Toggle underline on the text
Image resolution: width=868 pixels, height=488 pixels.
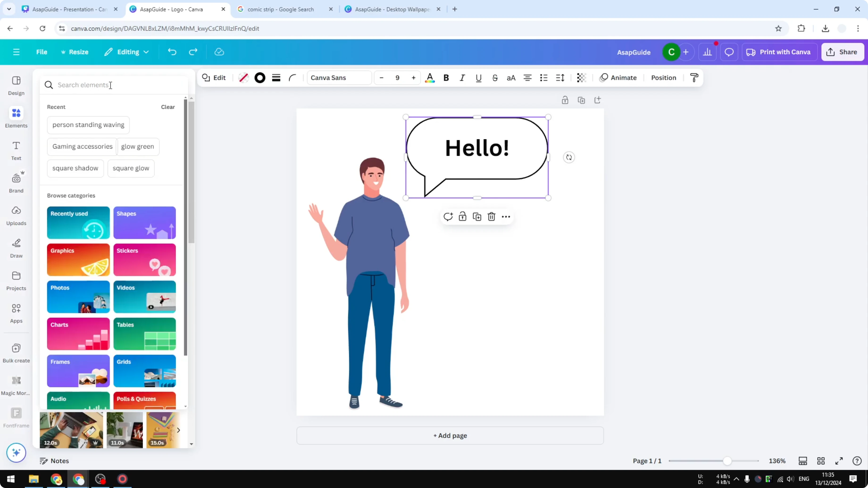click(x=479, y=78)
